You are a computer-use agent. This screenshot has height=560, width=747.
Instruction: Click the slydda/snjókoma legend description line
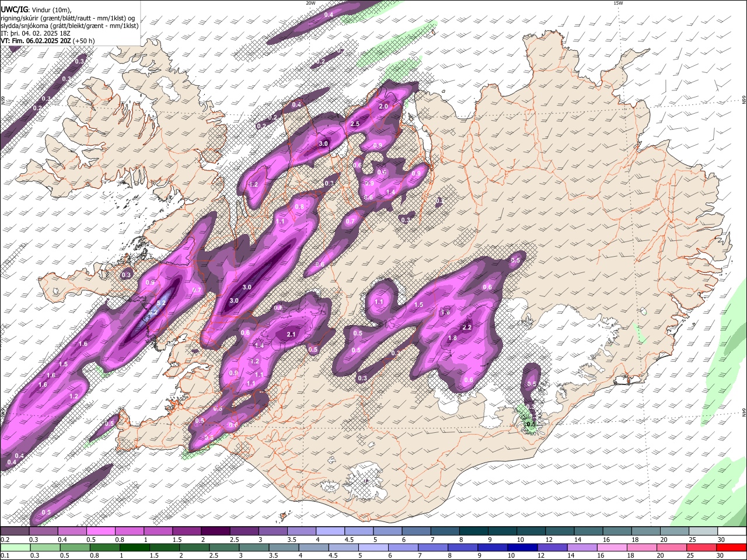coord(69,26)
